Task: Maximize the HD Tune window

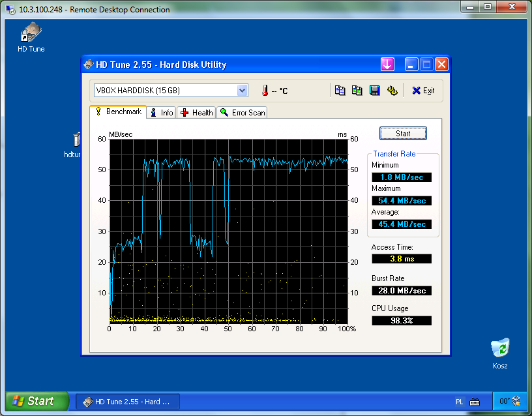Action: point(426,64)
